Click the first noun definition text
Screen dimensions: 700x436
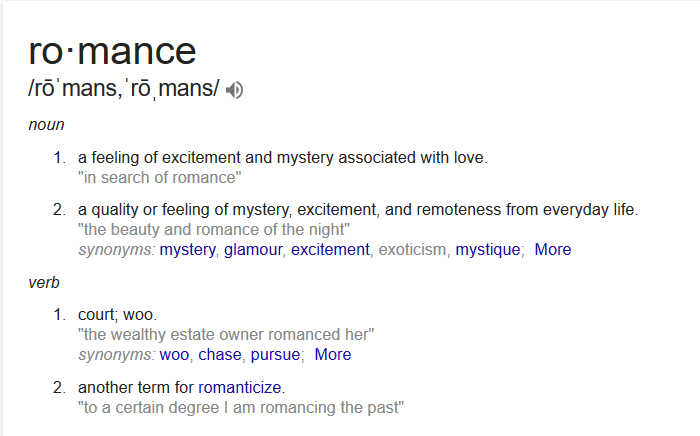pos(283,158)
